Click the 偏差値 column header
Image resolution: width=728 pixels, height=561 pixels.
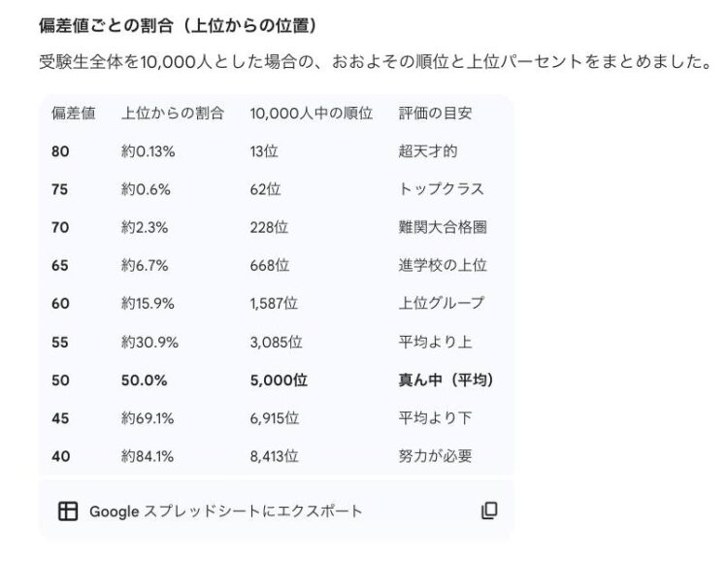73,113
